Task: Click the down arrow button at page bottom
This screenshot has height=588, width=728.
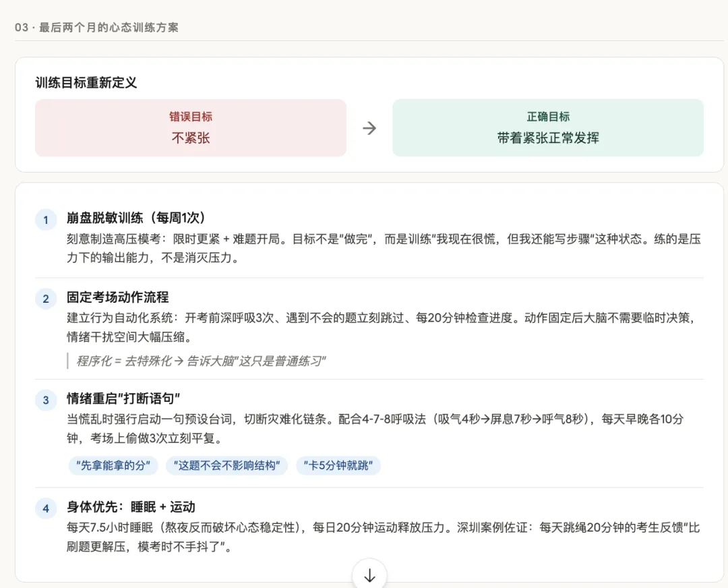Action: tap(369, 575)
